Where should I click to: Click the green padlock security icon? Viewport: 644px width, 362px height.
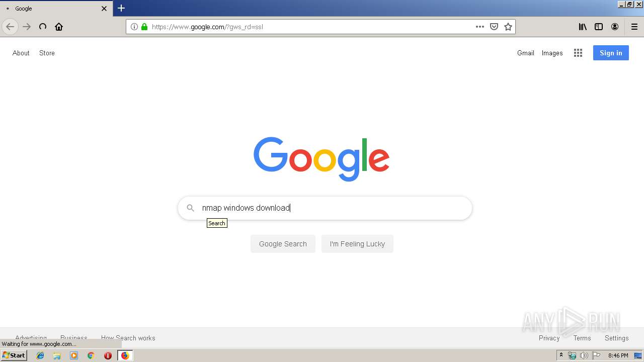coord(144,27)
